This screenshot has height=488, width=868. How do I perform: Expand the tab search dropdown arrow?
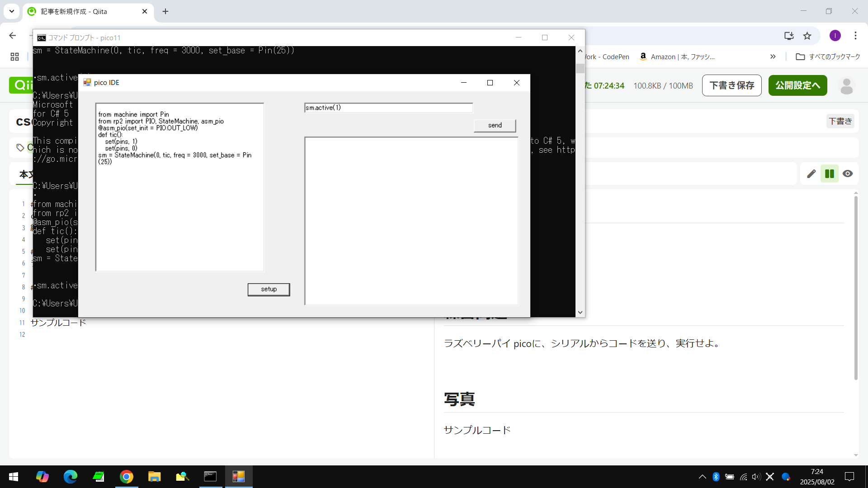(12, 11)
